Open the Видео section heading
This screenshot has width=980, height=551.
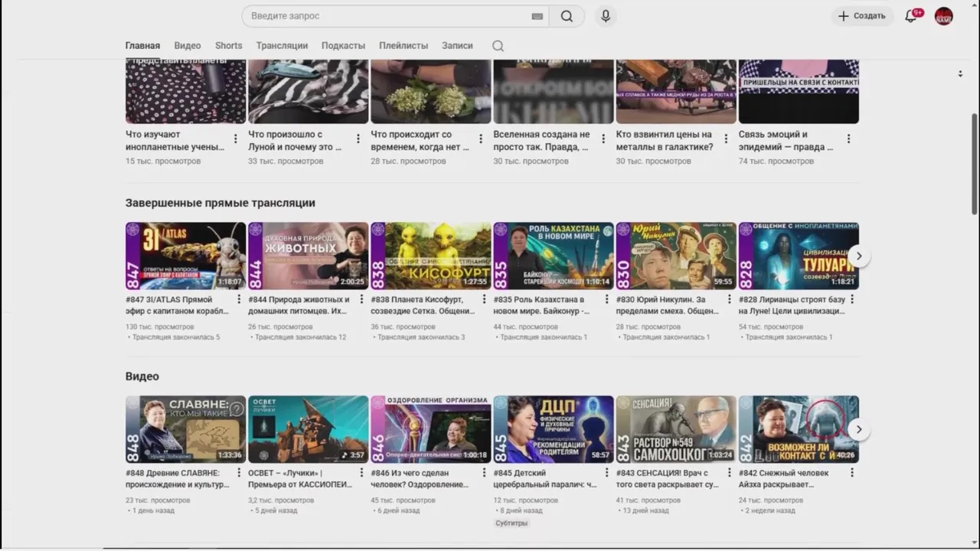pos(142,377)
